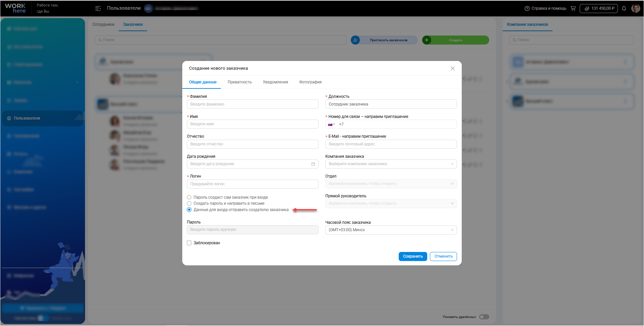
Task: Select Данные для входа отправить создателю заказчика
Action: coord(189,210)
